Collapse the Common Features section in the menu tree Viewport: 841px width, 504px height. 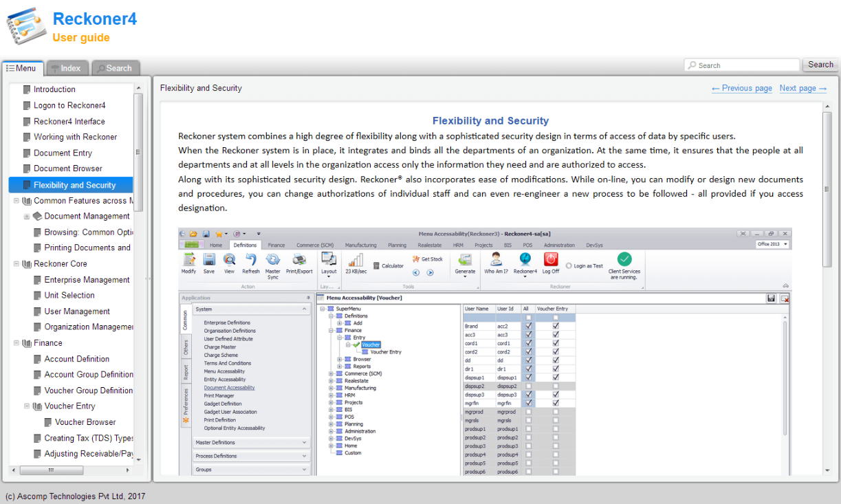click(17, 201)
